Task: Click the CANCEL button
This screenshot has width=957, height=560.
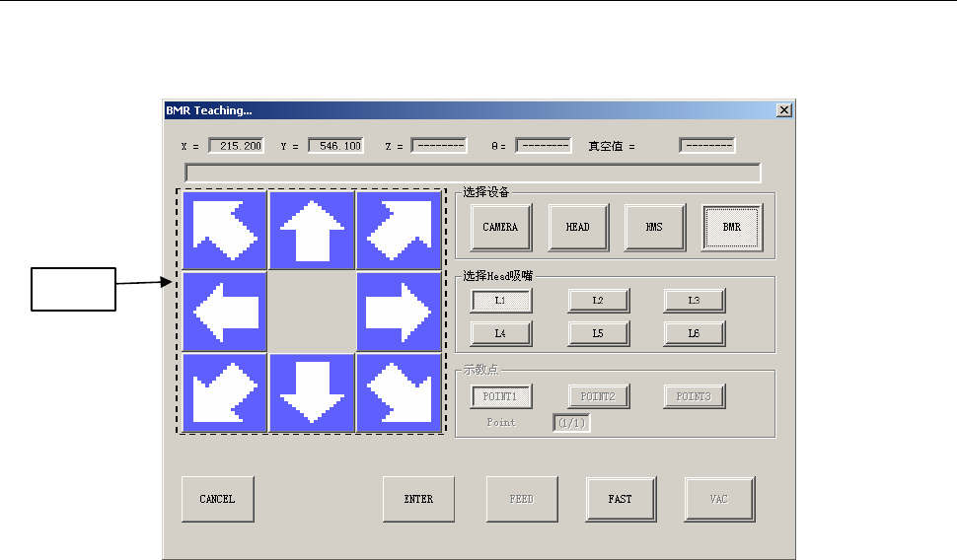Action: click(218, 499)
